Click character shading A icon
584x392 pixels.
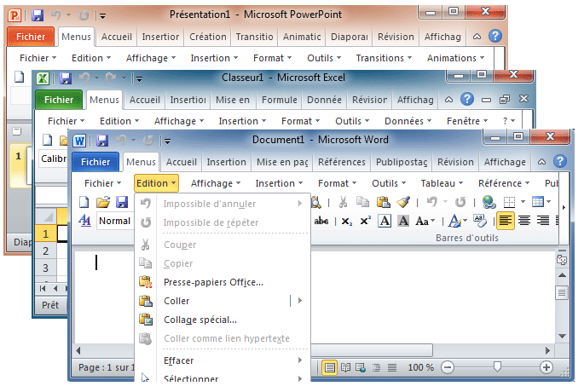click(403, 221)
